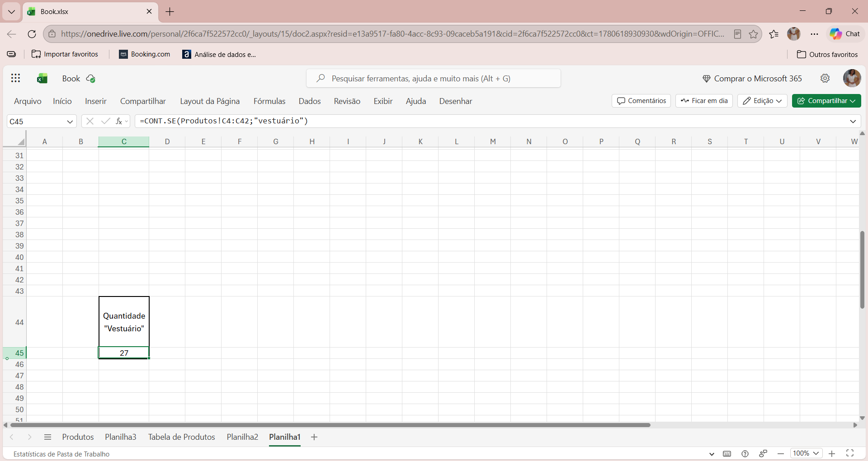Open the Fórmulas ribbon tab
The image size is (868, 461).
point(269,101)
